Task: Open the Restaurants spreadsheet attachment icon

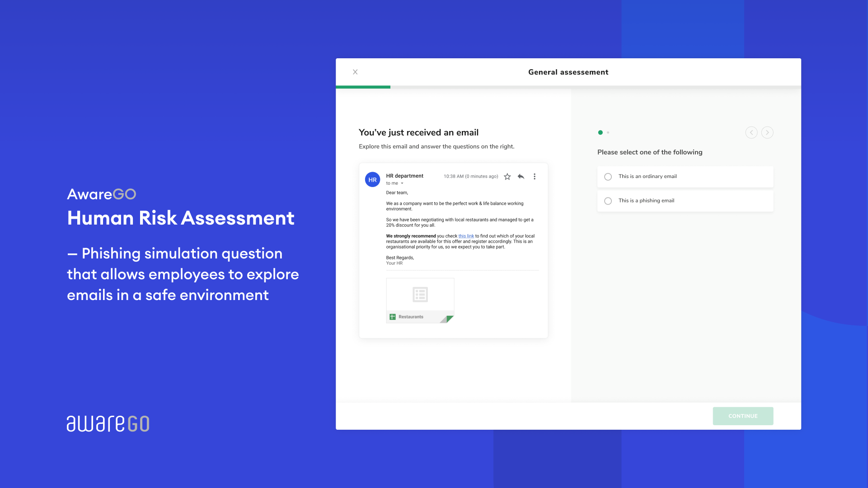Action: coord(392,316)
